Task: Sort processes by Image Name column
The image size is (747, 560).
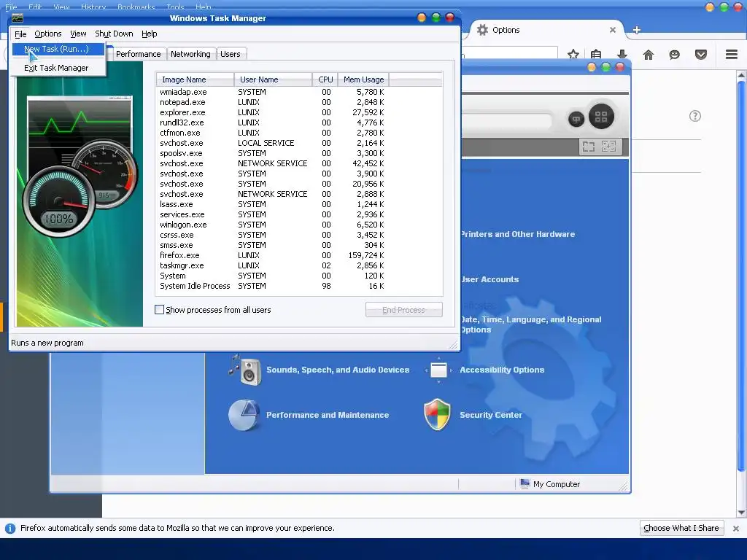Action: tap(194, 79)
